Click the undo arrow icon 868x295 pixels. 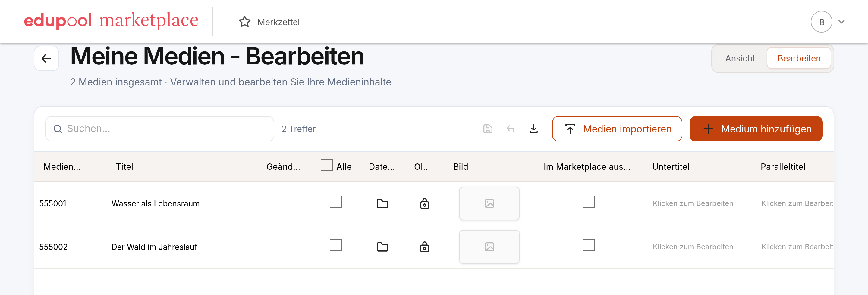(x=511, y=129)
